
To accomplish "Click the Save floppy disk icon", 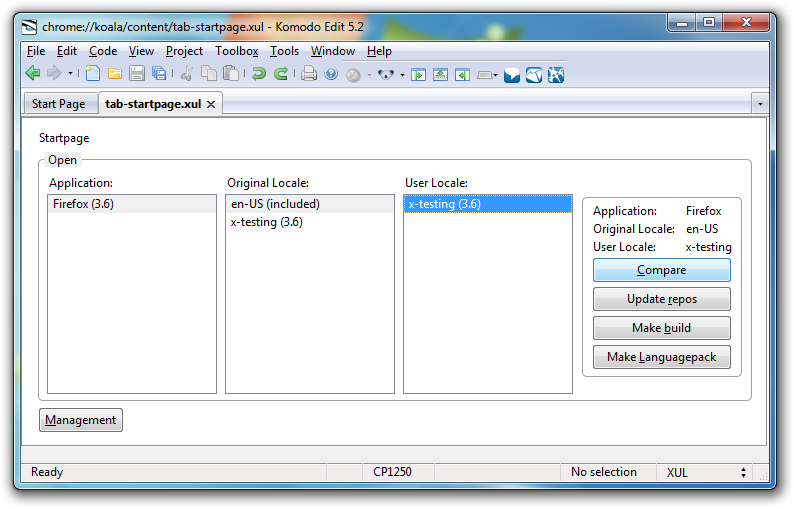I will tap(137, 74).
